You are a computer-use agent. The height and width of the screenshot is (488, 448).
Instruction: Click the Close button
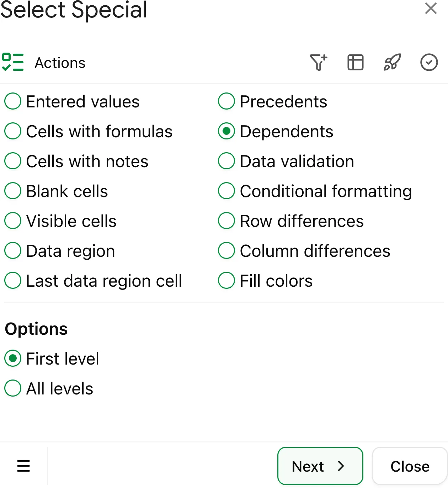tap(410, 466)
